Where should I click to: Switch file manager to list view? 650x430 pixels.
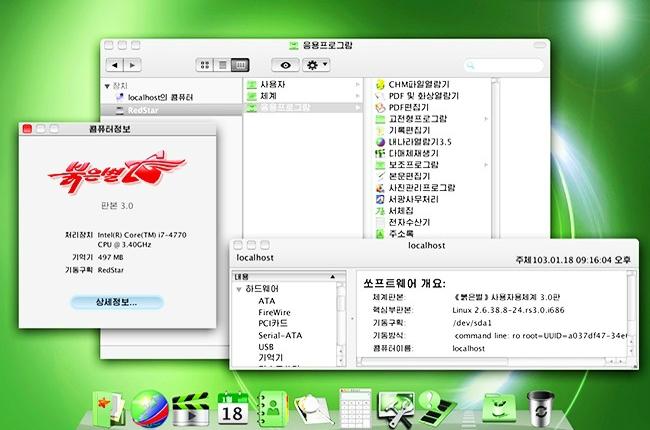point(222,64)
